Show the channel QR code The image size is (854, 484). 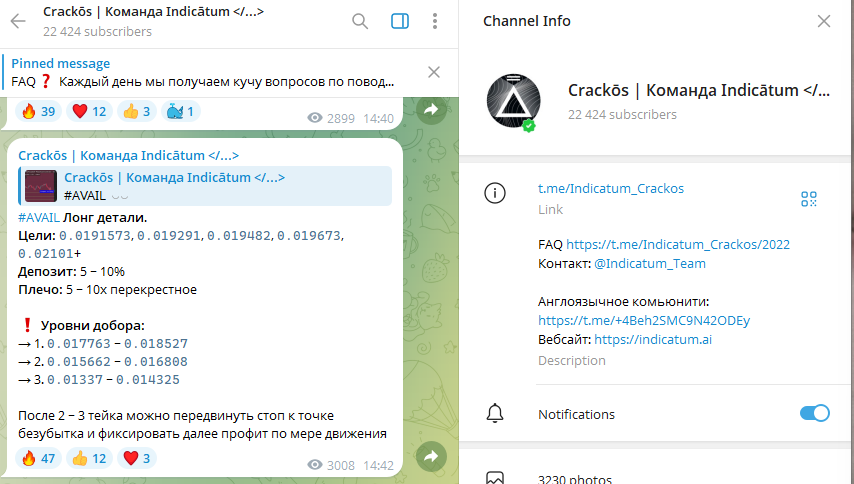pos(809,199)
